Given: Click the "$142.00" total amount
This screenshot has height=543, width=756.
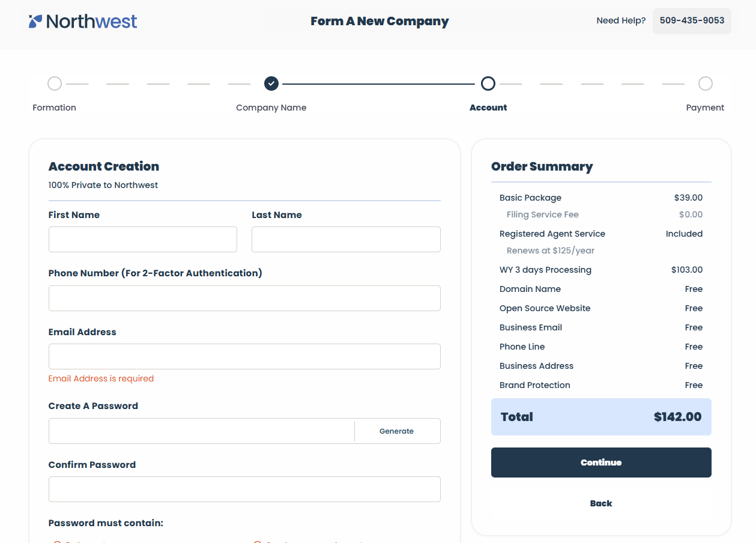Looking at the screenshot, I should [677, 417].
